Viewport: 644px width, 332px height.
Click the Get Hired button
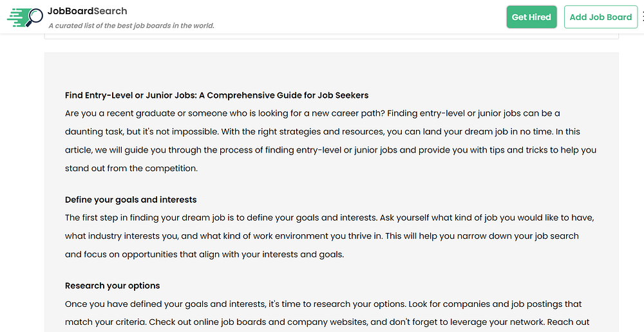pyautogui.click(x=531, y=17)
